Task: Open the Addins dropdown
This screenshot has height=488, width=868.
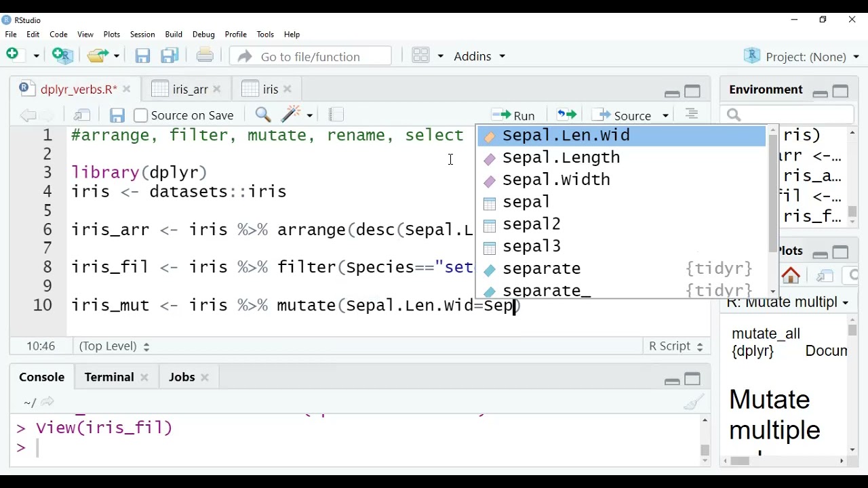Action: click(480, 56)
